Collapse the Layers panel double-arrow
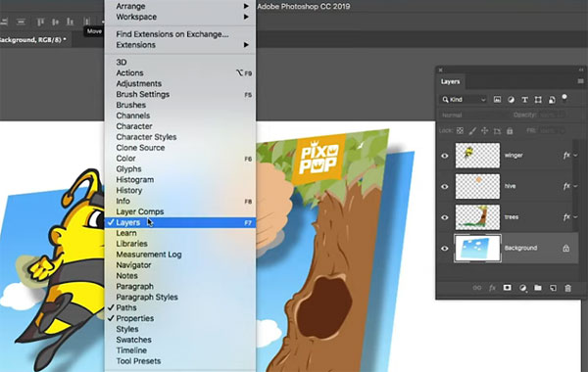This screenshot has width=588, height=372. point(581,70)
